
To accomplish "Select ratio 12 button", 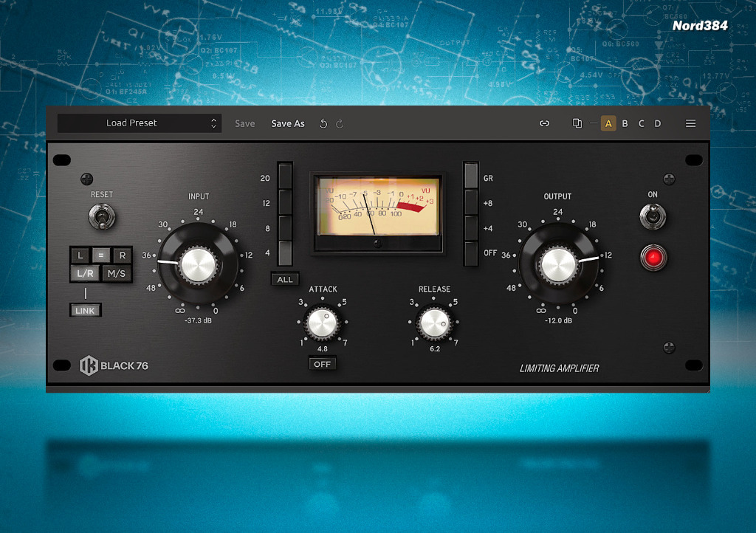I will pos(285,202).
